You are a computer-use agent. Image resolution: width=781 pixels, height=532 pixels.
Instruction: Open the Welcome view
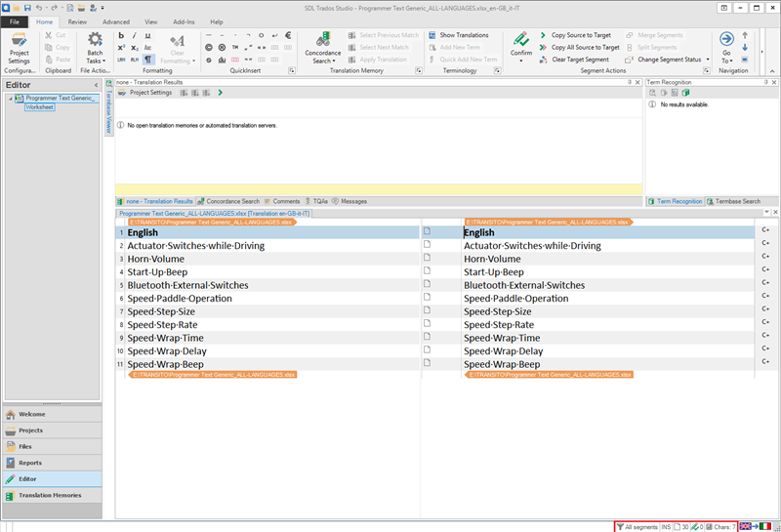[x=53, y=414]
